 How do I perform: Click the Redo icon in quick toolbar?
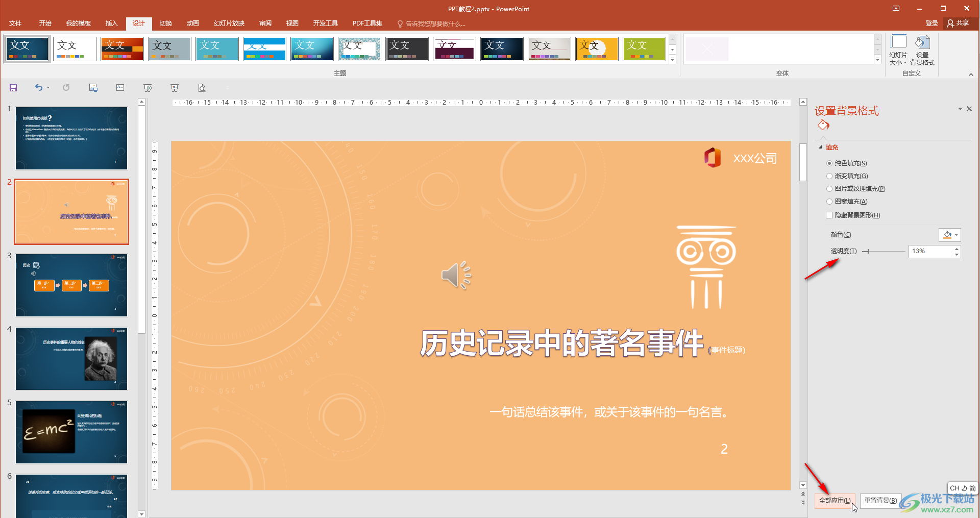pyautogui.click(x=66, y=88)
